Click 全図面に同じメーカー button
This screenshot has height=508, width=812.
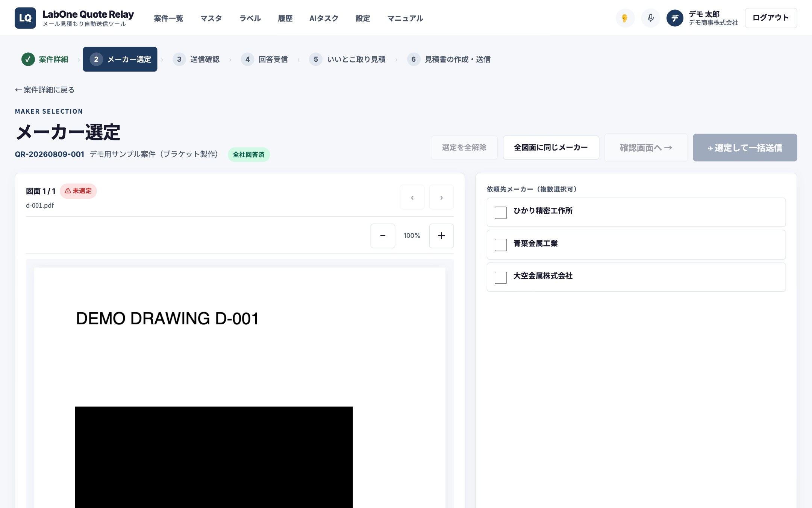pos(551,148)
